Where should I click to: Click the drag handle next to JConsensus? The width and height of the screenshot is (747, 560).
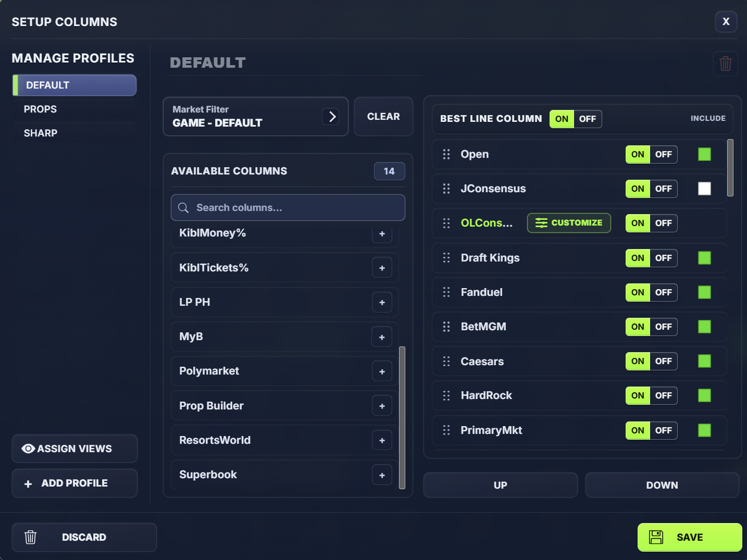pyautogui.click(x=446, y=189)
